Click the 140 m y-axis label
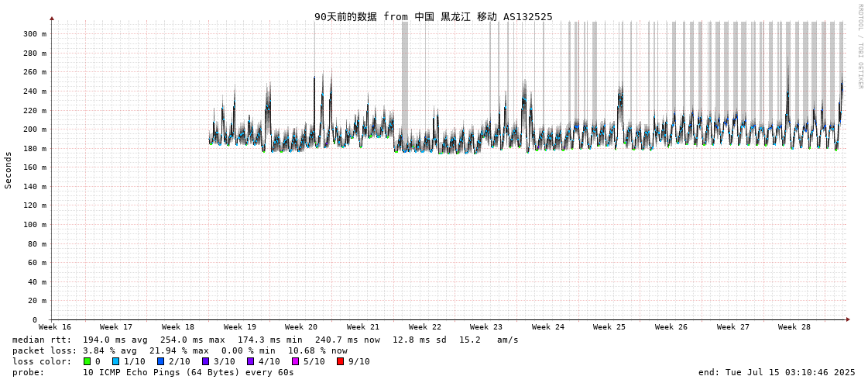 tap(35, 187)
